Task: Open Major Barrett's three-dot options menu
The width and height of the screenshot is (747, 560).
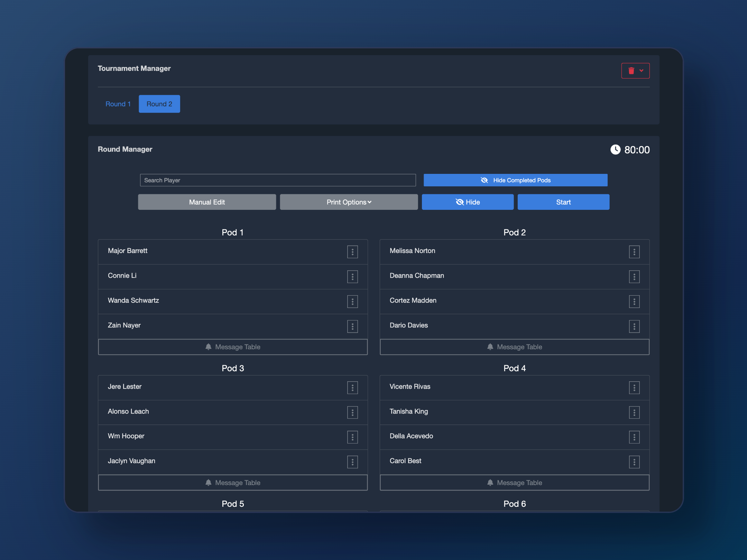Action: 352,252
